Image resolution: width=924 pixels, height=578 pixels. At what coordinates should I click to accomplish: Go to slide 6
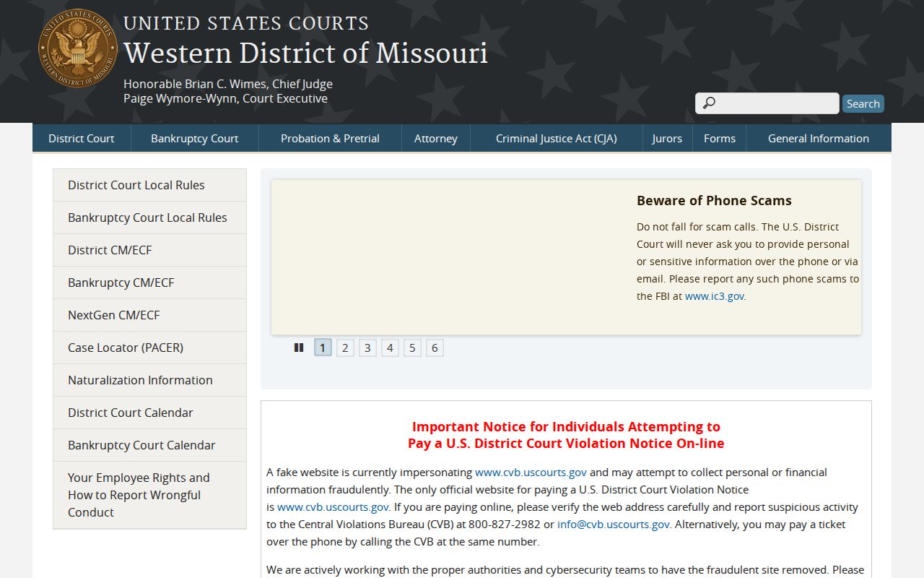tap(435, 348)
